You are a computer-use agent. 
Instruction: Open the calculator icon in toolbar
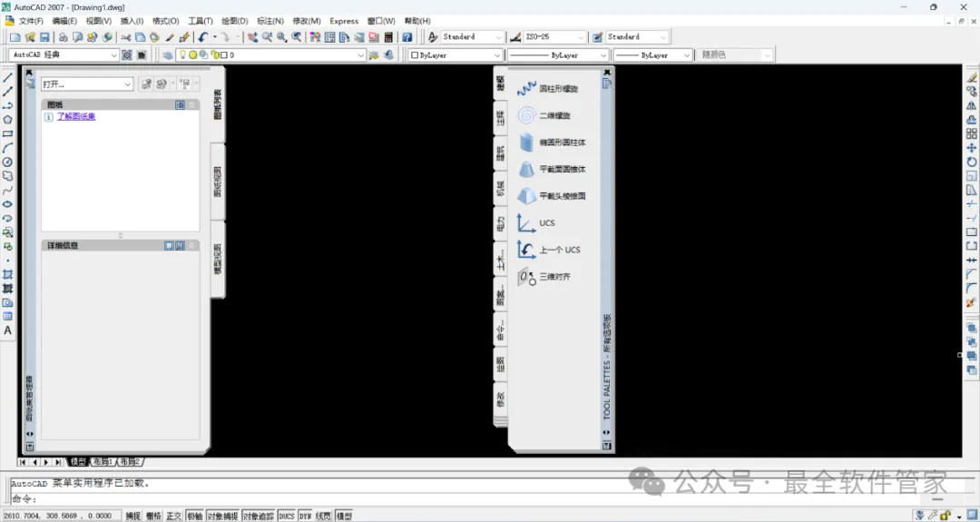[x=388, y=37]
